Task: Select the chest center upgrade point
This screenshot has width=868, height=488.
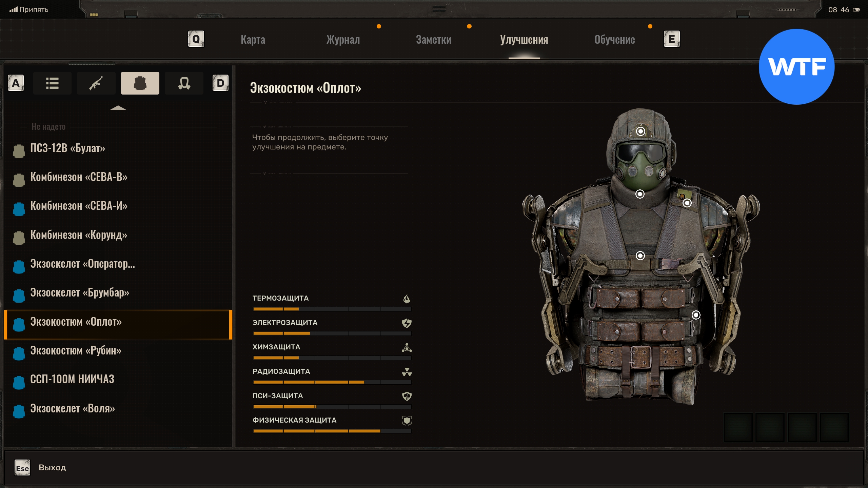Action: 640,256
